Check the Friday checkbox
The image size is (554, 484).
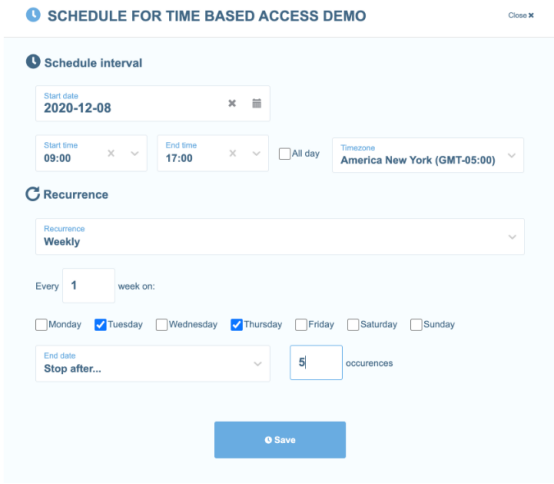point(301,325)
